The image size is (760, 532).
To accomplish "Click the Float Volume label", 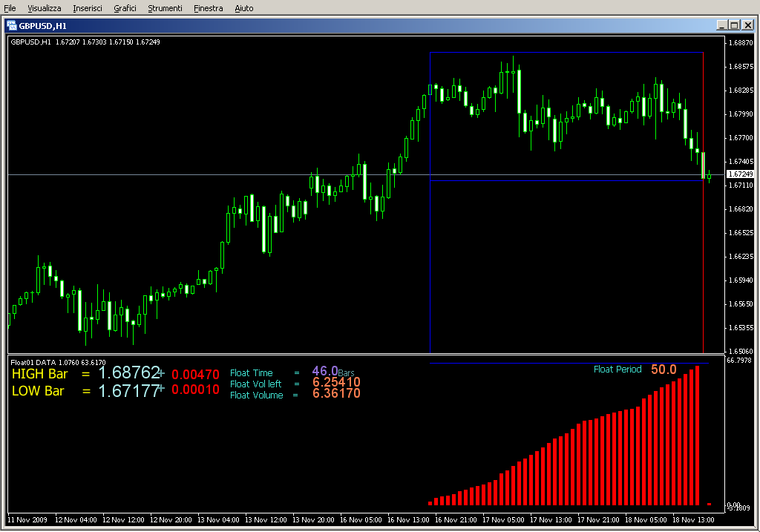I will (x=256, y=395).
